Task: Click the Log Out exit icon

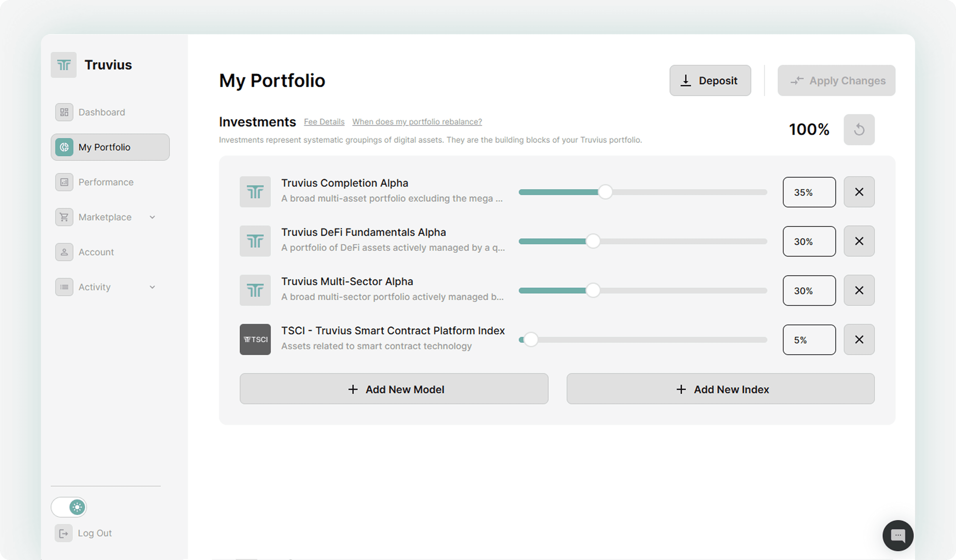Action: 63,534
